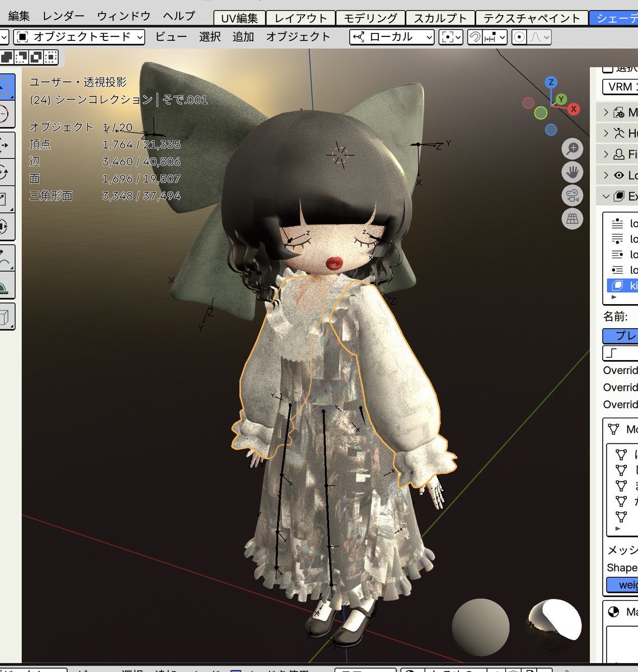Open the pivot point dropdown

451,37
